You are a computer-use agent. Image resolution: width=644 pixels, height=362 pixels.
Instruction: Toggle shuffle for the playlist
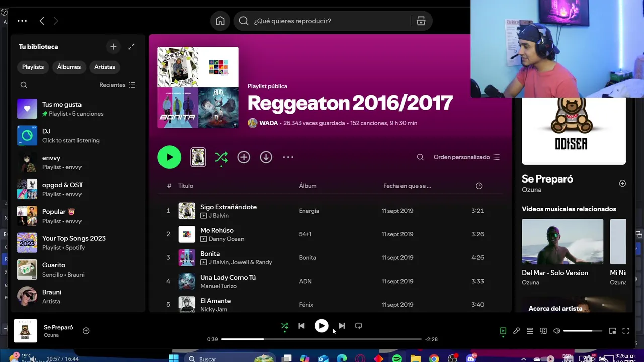(221, 157)
